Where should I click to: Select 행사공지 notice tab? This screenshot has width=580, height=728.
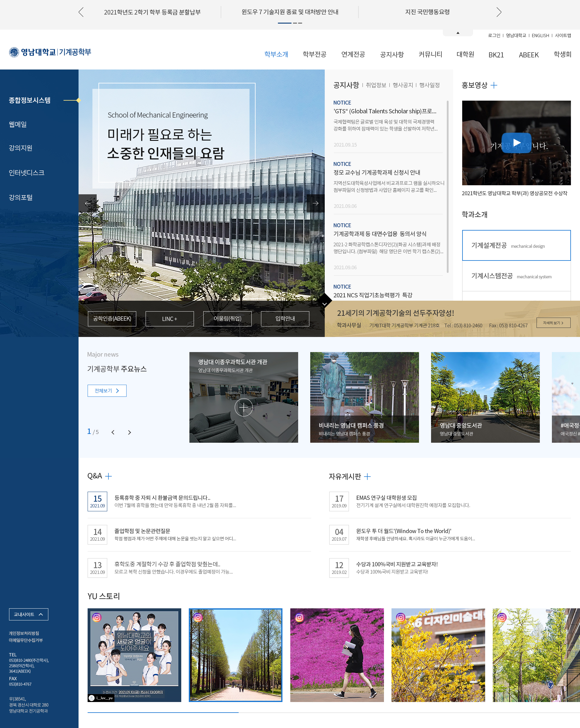pyautogui.click(x=403, y=85)
